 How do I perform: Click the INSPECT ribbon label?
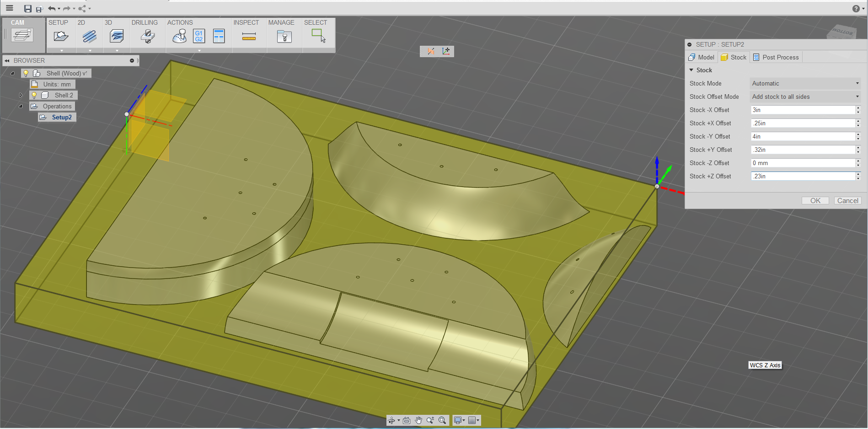coord(246,22)
